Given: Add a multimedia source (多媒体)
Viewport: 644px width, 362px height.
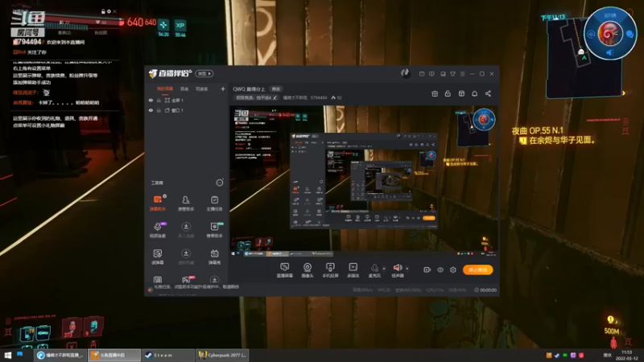Looking at the screenshot, I should [x=353, y=270].
